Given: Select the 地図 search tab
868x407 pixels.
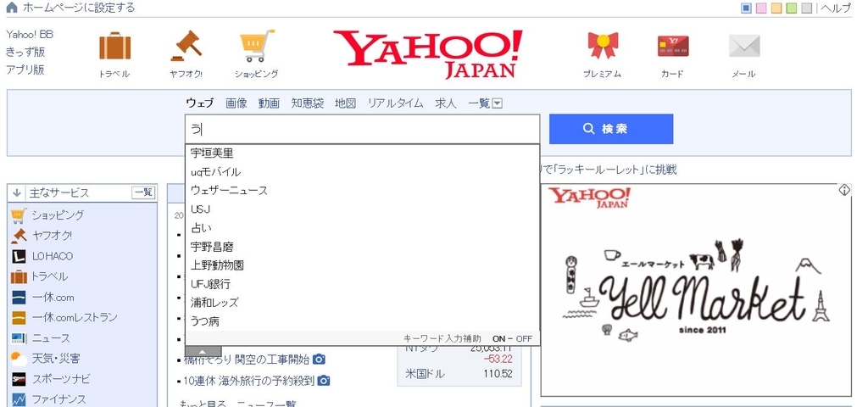Looking at the screenshot, I should point(346,103).
